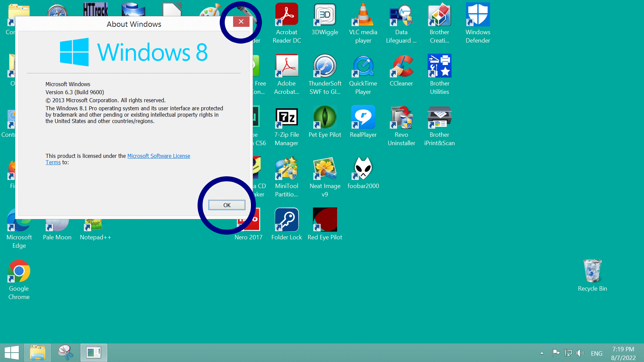
Task: Select the Recycle Bin icon
Action: (x=592, y=276)
